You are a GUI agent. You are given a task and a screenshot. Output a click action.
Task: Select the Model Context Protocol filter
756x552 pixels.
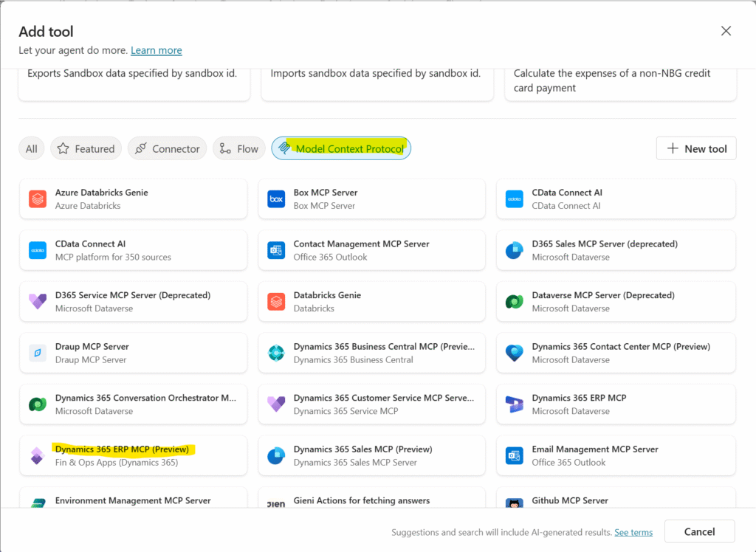(341, 148)
